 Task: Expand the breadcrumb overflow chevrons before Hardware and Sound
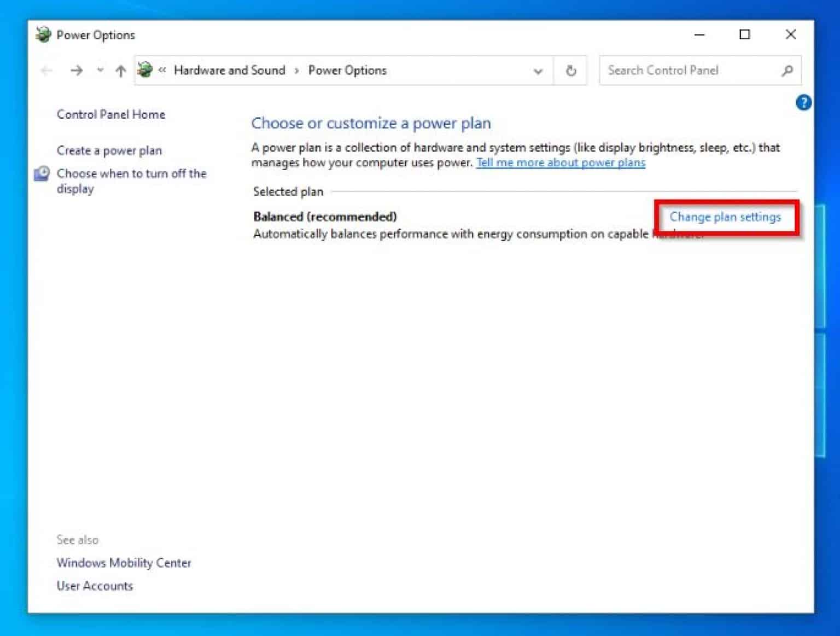pyautogui.click(x=162, y=71)
